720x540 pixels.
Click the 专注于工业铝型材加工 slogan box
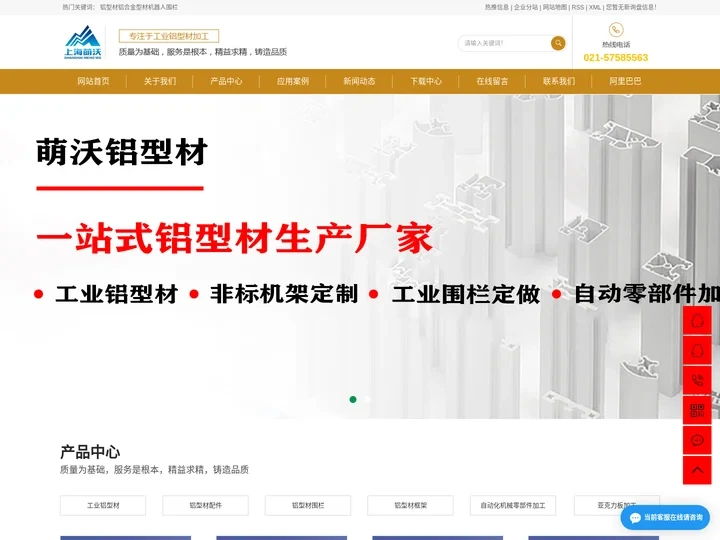169,36
